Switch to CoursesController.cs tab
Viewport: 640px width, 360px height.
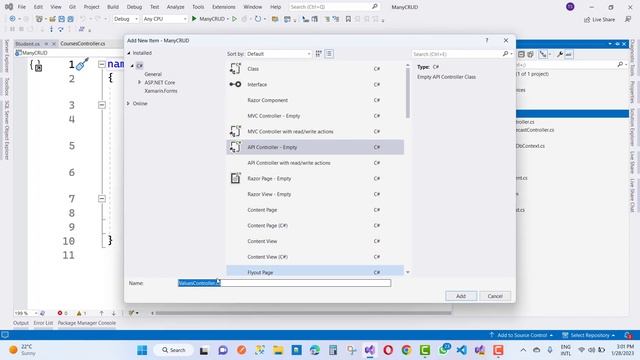(83, 43)
